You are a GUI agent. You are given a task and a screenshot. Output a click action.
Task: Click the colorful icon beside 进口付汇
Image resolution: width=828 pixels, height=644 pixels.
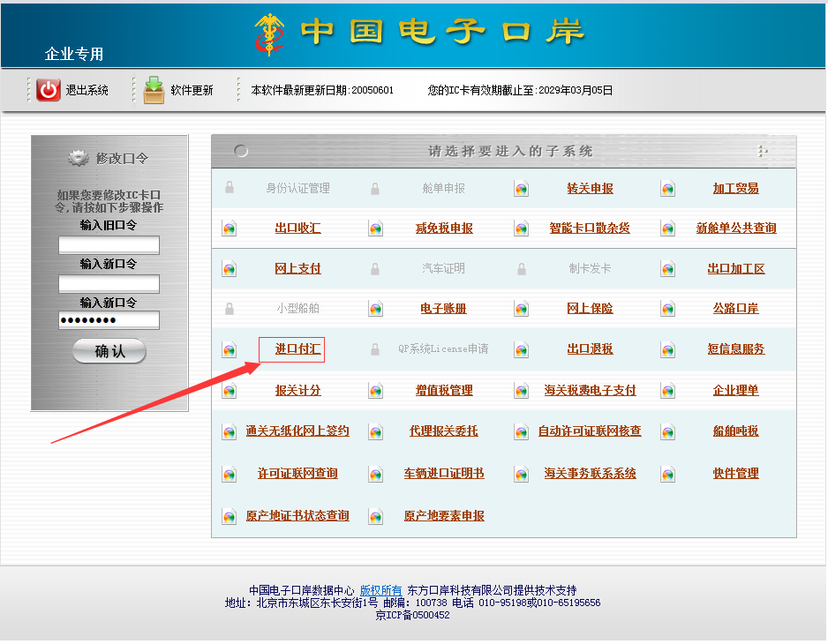229,350
